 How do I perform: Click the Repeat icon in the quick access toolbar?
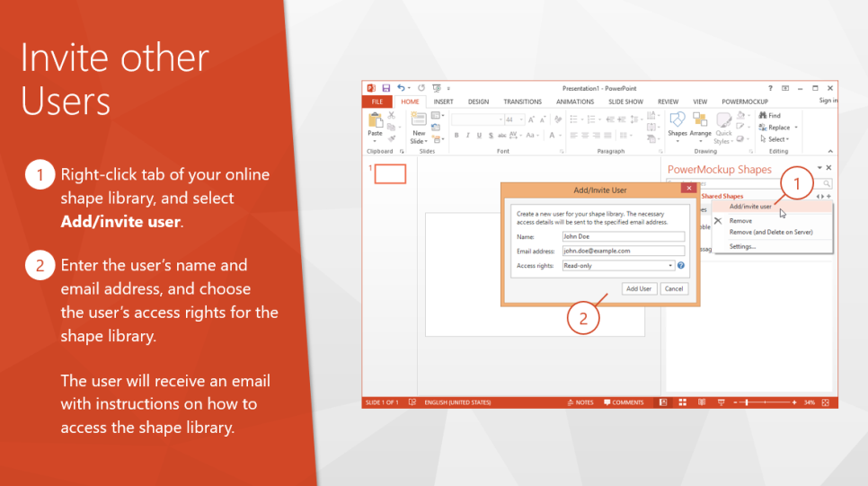[x=421, y=88]
